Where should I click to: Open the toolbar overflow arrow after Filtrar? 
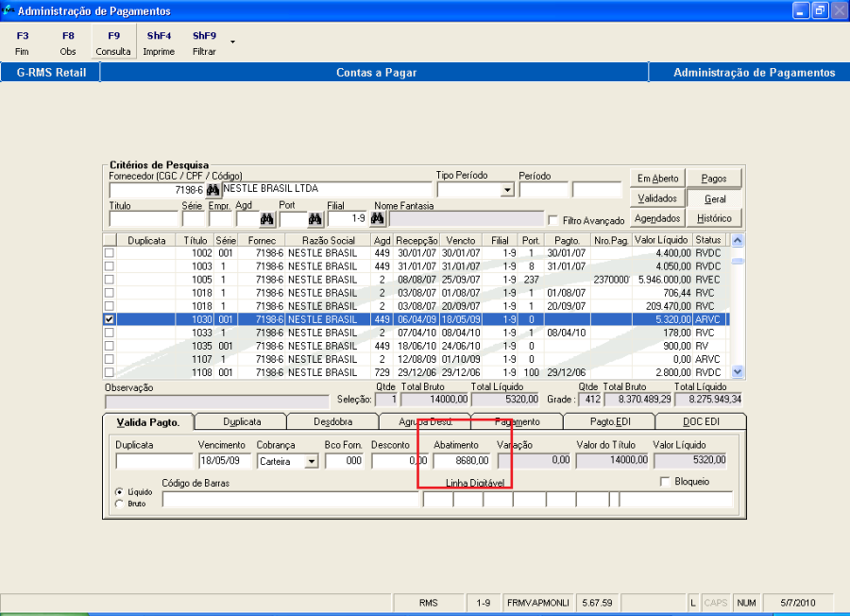point(232,42)
